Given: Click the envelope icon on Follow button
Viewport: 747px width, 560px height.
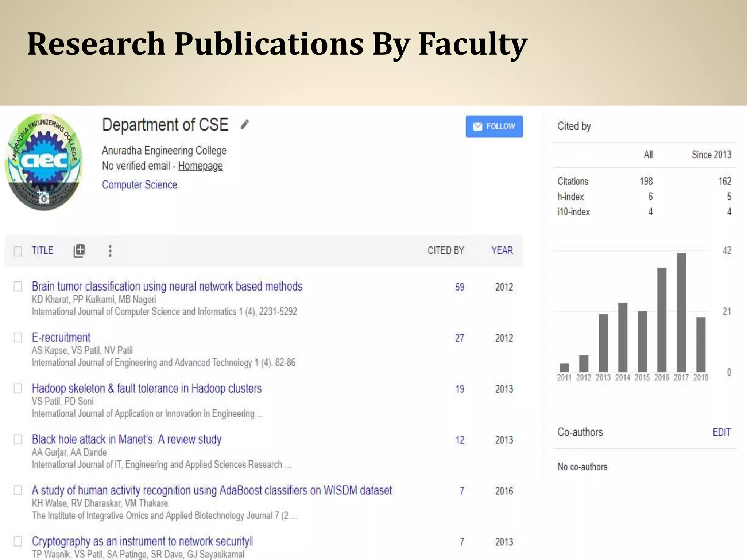Looking at the screenshot, I should [x=477, y=127].
